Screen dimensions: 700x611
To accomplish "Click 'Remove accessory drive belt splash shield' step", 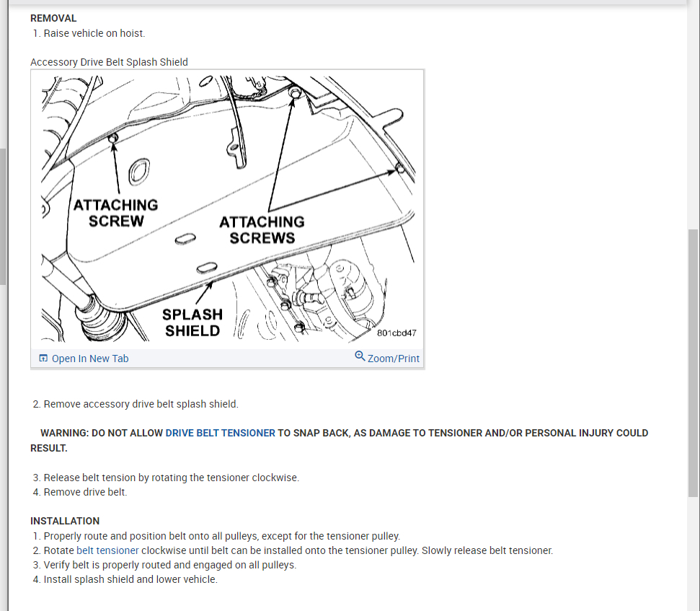I will tap(136, 404).
